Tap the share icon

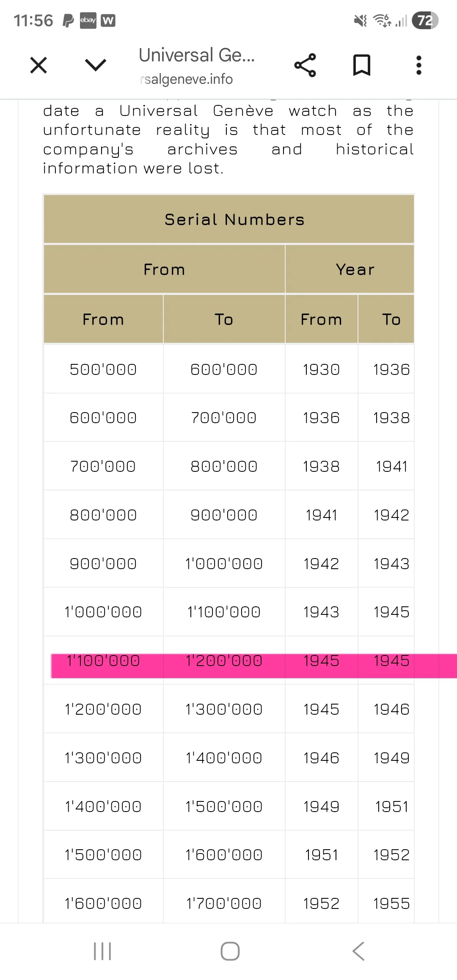pyautogui.click(x=305, y=65)
